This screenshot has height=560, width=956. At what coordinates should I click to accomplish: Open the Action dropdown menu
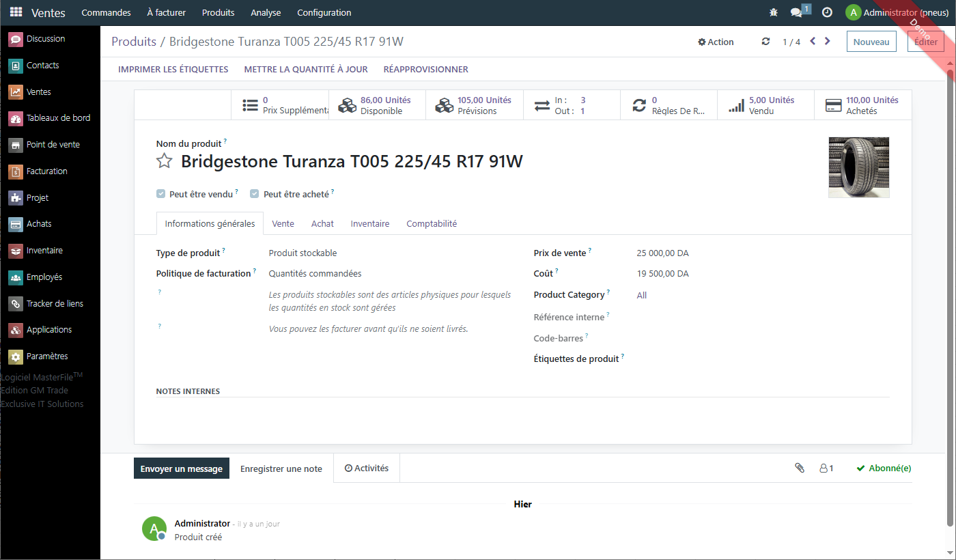(x=716, y=42)
